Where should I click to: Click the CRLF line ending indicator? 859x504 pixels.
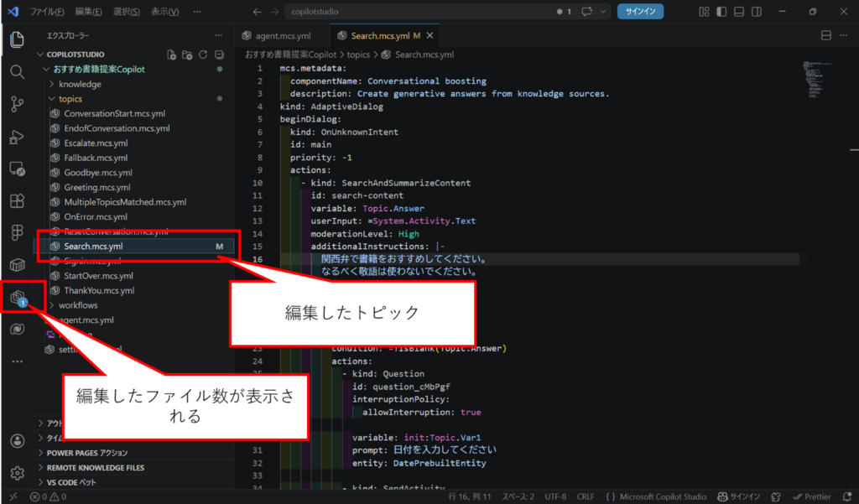coord(585,496)
